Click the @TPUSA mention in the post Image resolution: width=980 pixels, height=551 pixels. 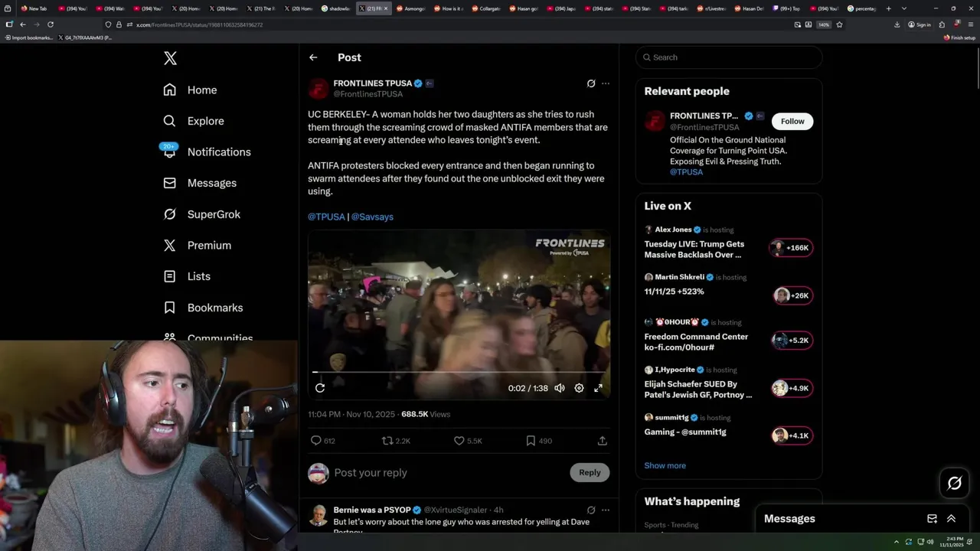click(326, 217)
